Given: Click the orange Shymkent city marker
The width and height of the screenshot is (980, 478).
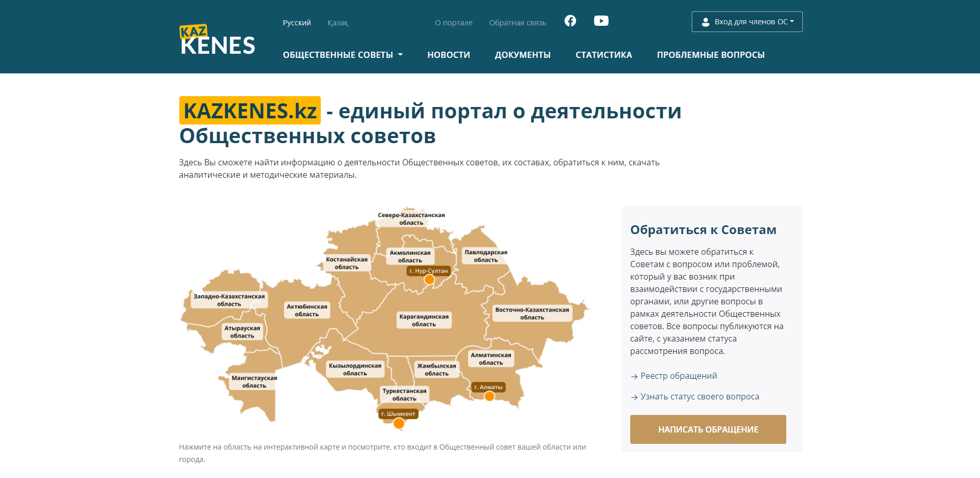Looking at the screenshot, I should click(x=399, y=423).
